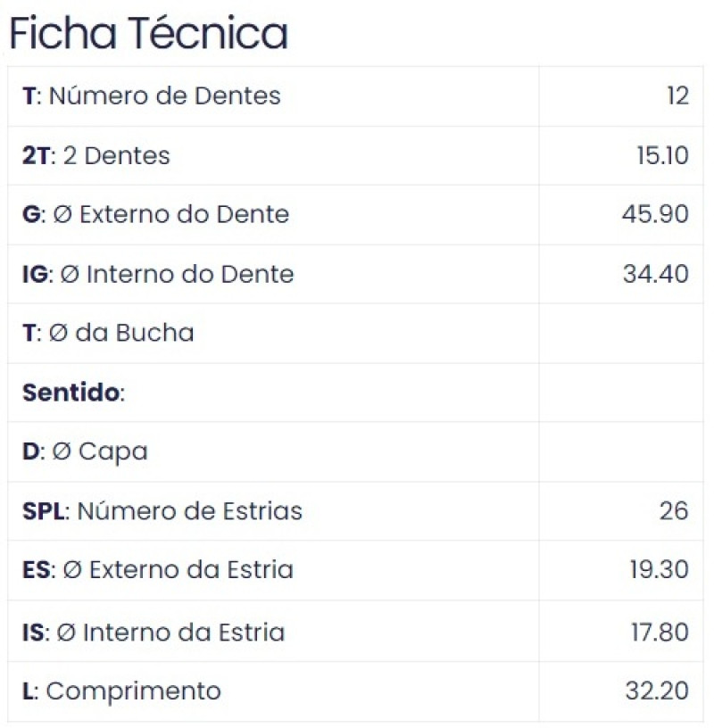Viewport: 714px width, 728px height.
Task: Click the 45.90 value cell
Action: coord(655,215)
